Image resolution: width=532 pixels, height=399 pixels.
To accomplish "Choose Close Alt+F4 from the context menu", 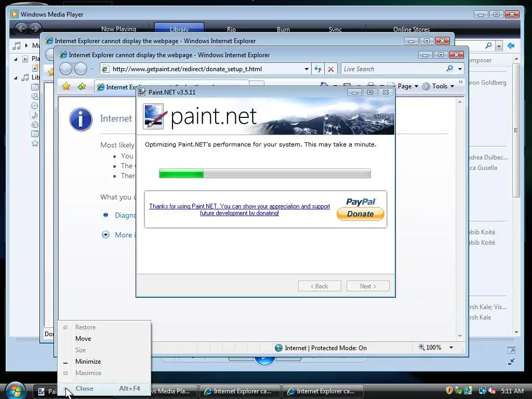I will point(104,389).
